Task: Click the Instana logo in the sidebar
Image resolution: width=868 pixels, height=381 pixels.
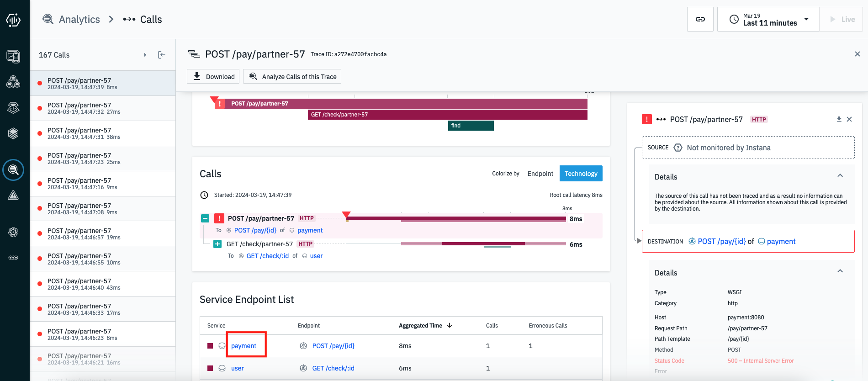Action: (x=13, y=20)
